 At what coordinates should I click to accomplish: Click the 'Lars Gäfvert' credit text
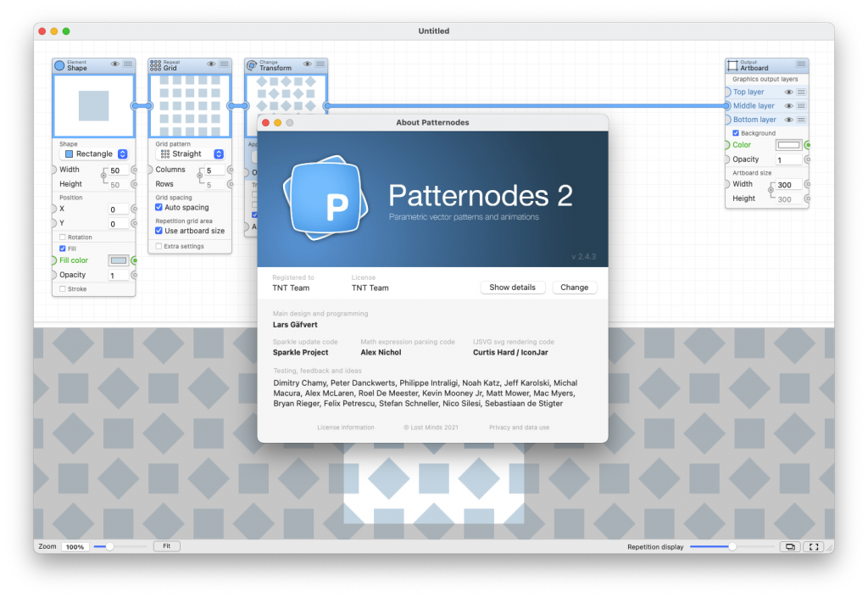pyautogui.click(x=295, y=325)
